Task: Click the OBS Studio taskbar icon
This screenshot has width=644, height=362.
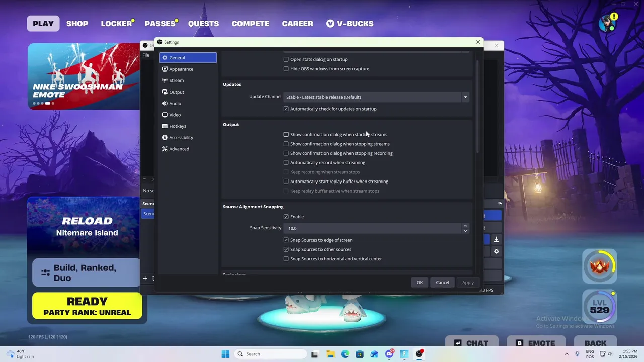Action: 419,354
